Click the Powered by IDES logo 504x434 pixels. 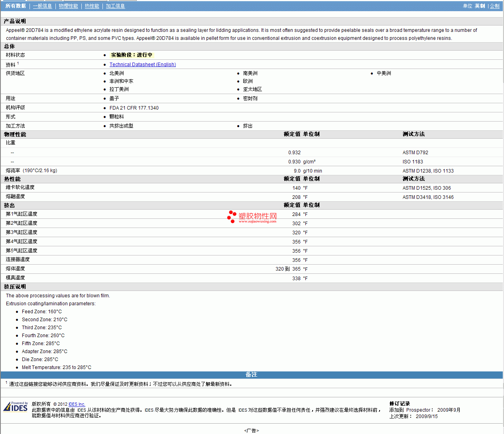16,407
